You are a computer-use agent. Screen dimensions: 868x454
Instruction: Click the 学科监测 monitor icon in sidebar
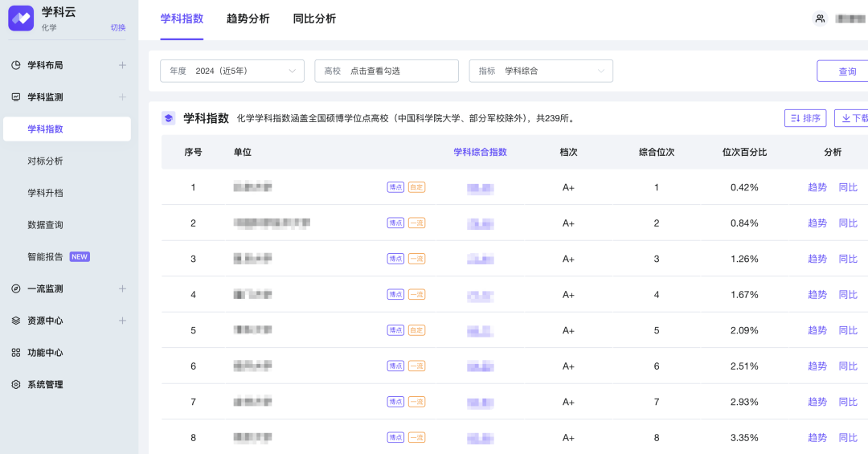tap(16, 97)
